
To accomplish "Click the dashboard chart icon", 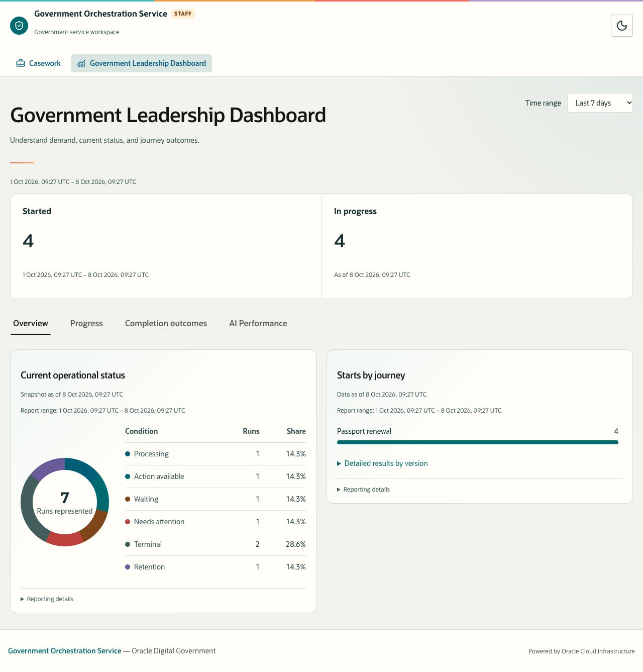I will coord(81,63).
